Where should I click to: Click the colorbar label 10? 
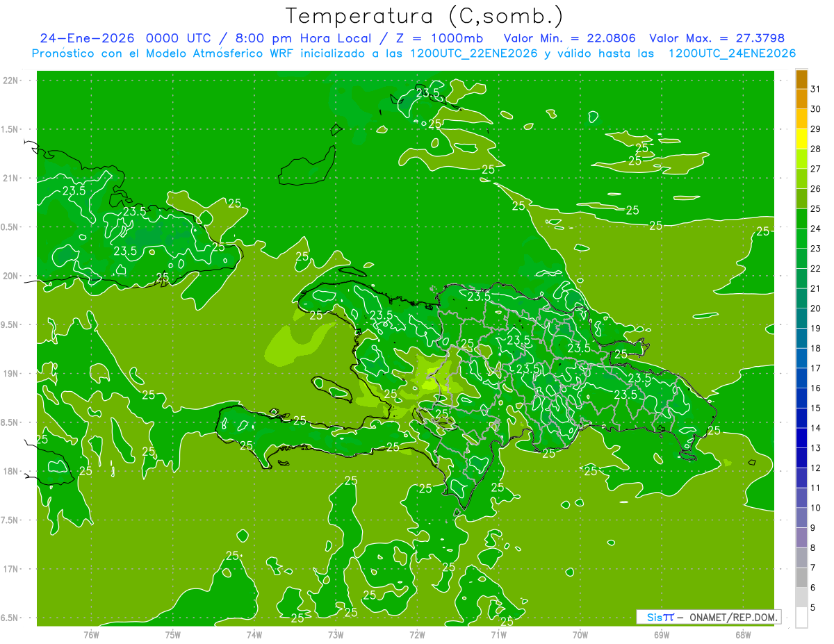815,508
